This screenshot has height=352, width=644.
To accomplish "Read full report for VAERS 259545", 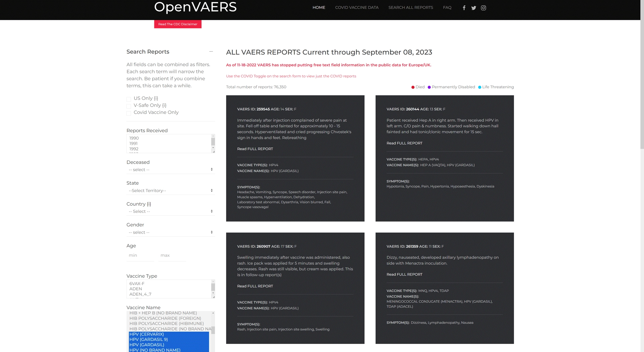I will pos(255,149).
